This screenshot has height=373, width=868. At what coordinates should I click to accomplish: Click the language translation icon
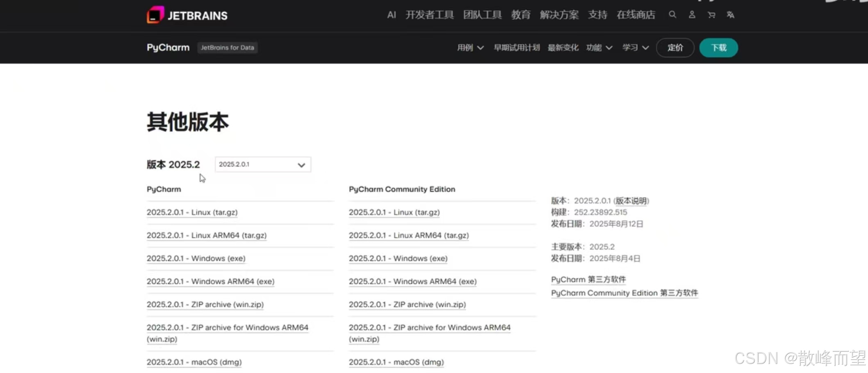(x=730, y=15)
